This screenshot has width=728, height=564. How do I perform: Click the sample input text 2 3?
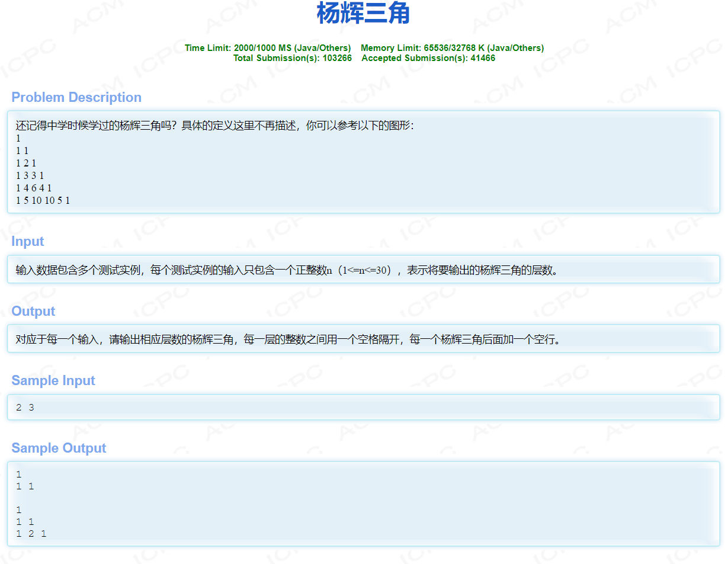pyautogui.click(x=25, y=407)
